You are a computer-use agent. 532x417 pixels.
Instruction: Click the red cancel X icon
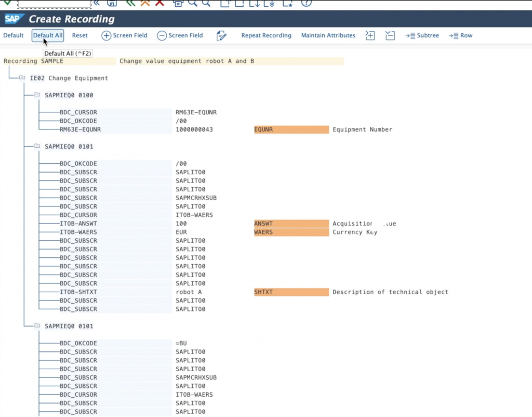click(x=159, y=3)
